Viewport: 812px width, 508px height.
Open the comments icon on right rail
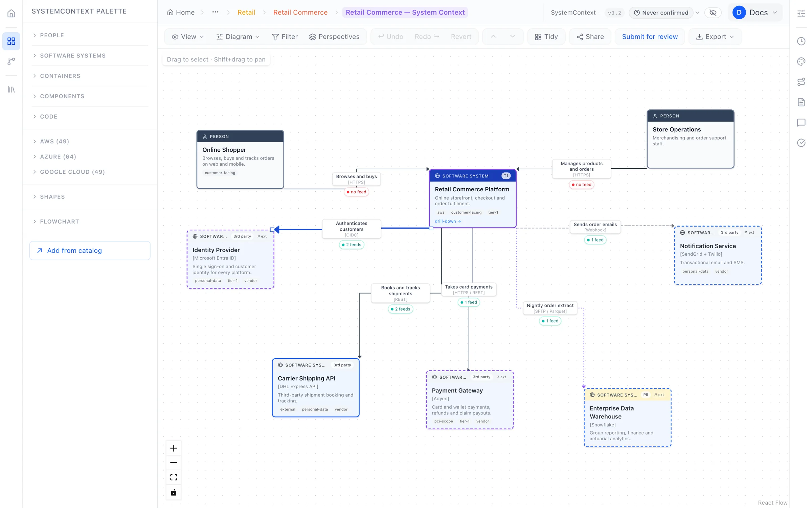(801, 123)
